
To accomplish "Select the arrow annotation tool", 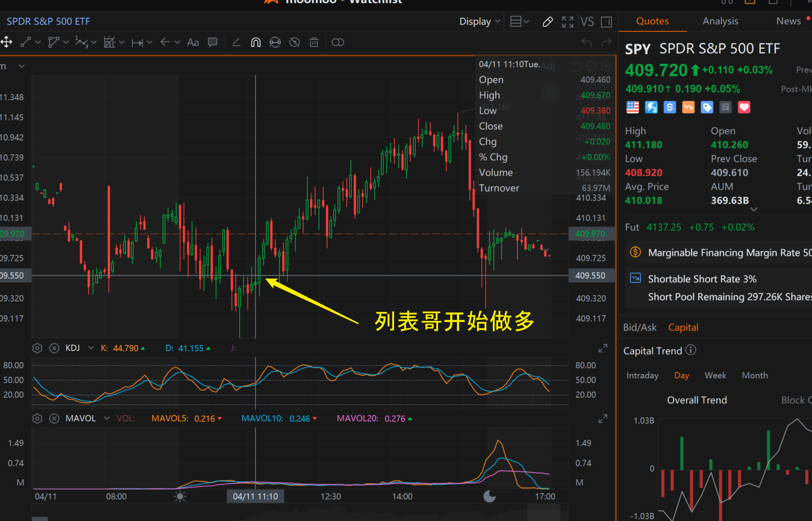I will point(165,42).
